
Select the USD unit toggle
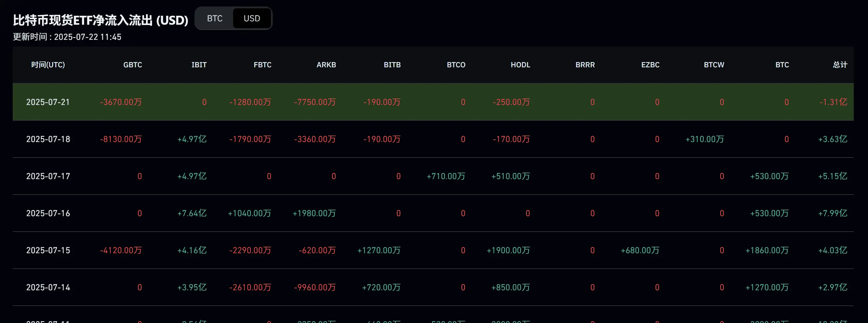tap(252, 18)
